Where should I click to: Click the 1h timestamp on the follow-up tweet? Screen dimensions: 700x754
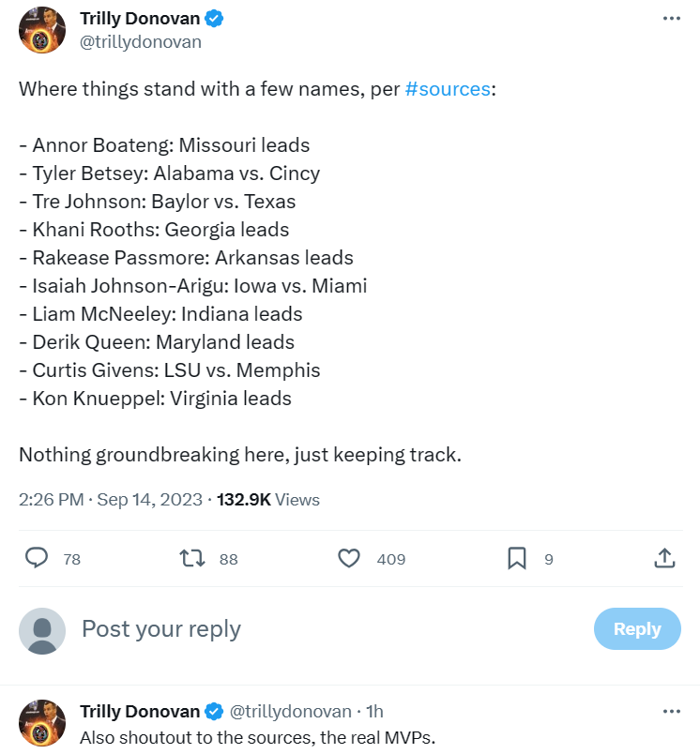[374, 711]
